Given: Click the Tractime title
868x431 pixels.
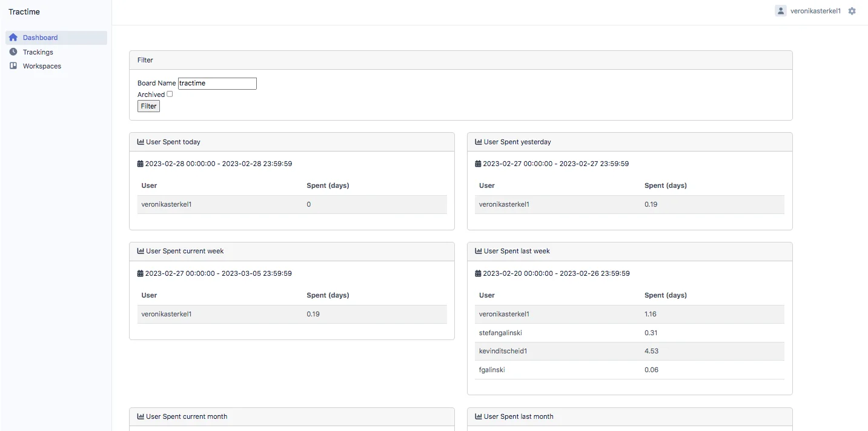Looking at the screenshot, I should [x=24, y=12].
